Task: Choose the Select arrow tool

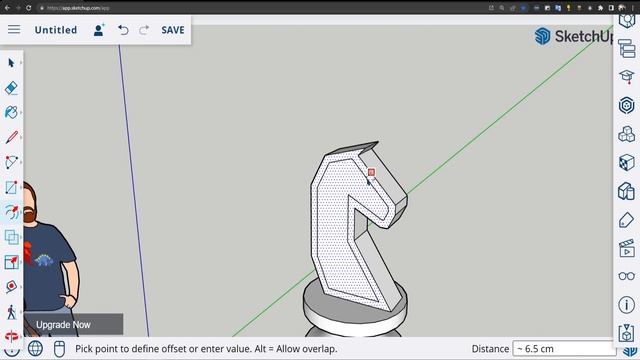Action: click(11, 63)
